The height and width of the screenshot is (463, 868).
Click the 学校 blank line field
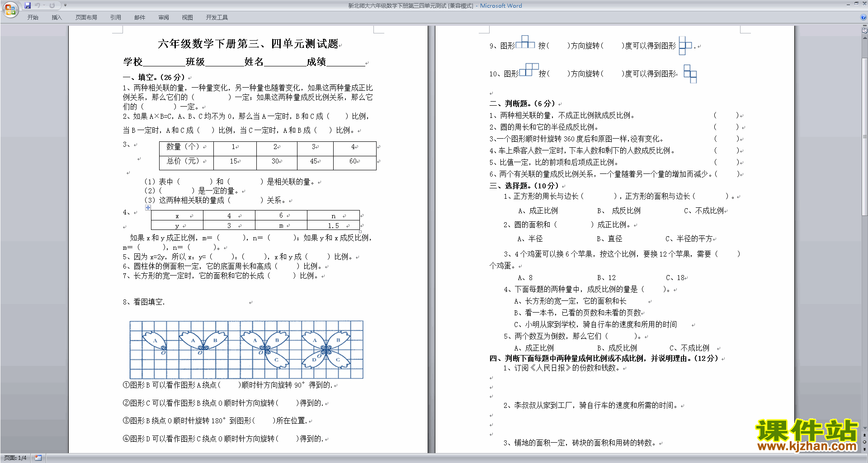(164, 62)
